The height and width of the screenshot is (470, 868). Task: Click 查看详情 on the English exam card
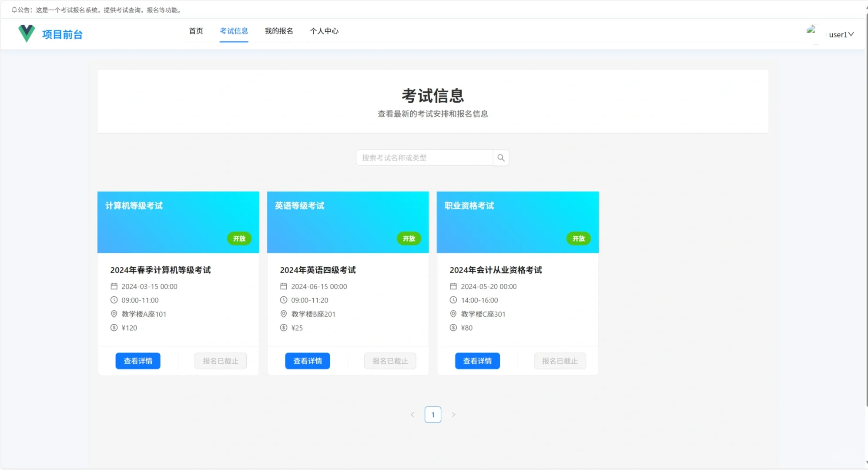point(307,361)
